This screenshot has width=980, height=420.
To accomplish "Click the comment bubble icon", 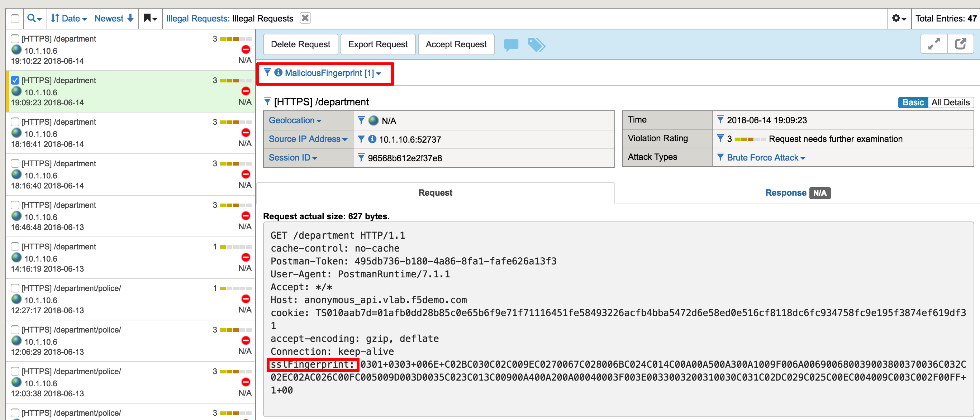I will 511,44.
